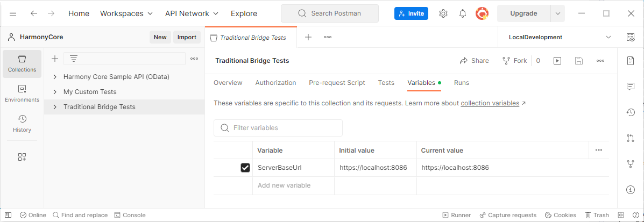Expand Traditional Bridge Tests collection
Image resolution: width=644 pixels, height=222 pixels.
[55, 107]
